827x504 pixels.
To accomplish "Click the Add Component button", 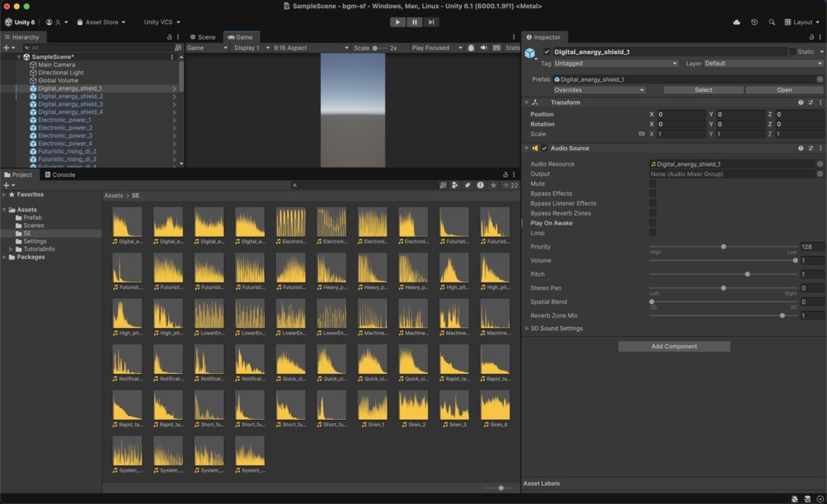I will (674, 346).
